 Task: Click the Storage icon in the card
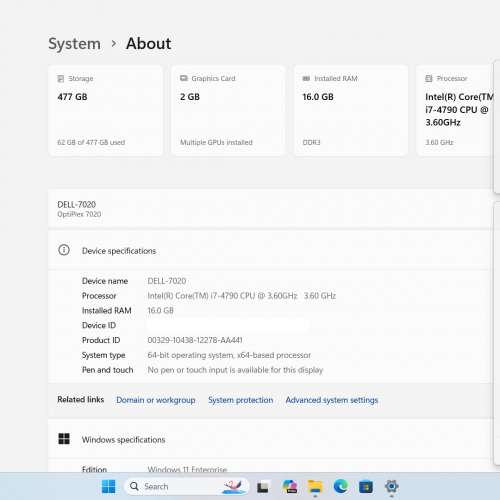(x=61, y=79)
